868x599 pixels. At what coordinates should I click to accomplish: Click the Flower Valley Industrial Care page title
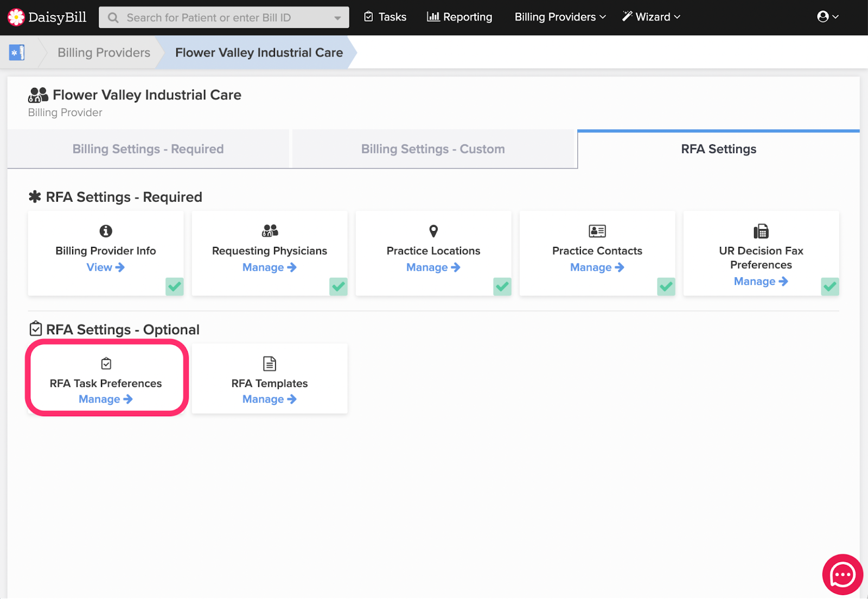[x=147, y=95]
